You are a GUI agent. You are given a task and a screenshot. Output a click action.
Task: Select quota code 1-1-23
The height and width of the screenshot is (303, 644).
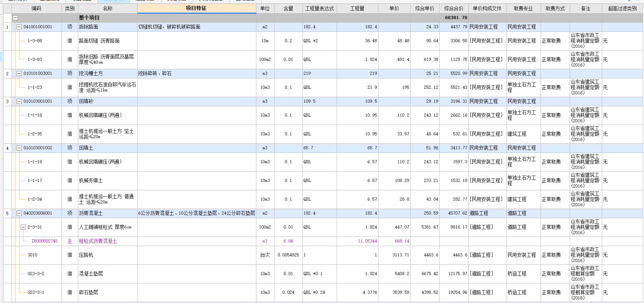point(35,87)
